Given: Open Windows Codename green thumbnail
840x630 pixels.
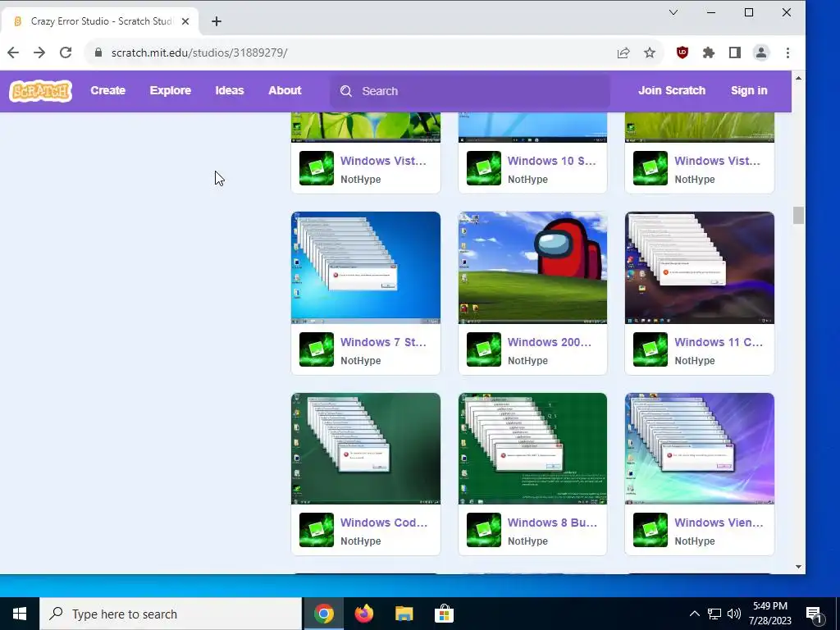Looking at the screenshot, I should [x=366, y=449].
